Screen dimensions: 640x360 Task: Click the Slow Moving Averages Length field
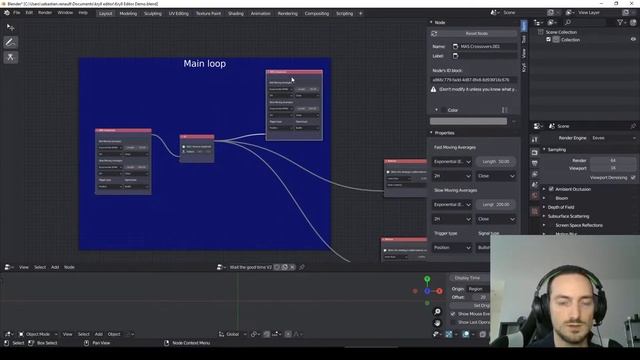point(496,204)
